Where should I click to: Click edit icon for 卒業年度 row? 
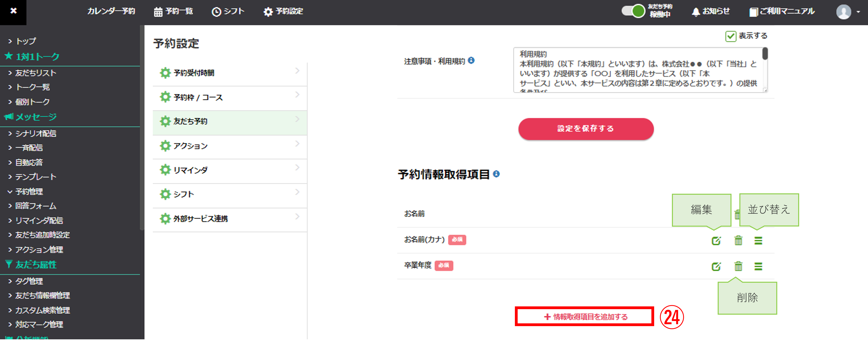(716, 267)
